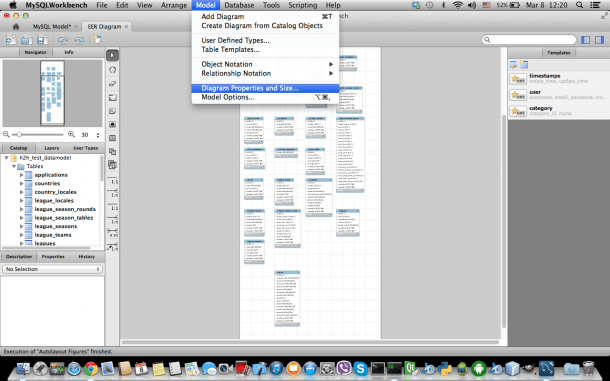Viewport: 610px width, 381px height.
Task: Expand the league_teams table node
Action: click(x=21, y=235)
